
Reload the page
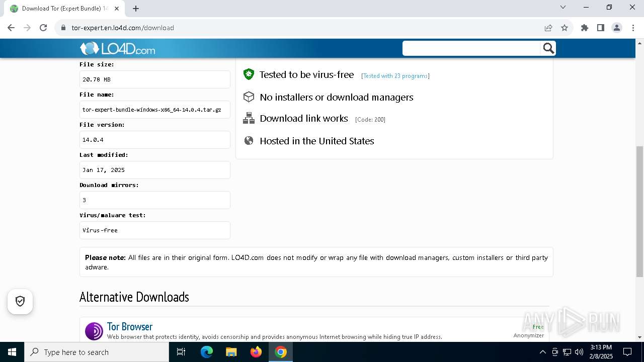(x=43, y=28)
